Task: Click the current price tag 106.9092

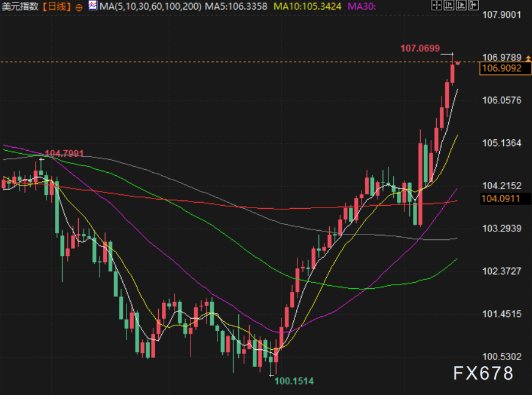Action: (501, 69)
